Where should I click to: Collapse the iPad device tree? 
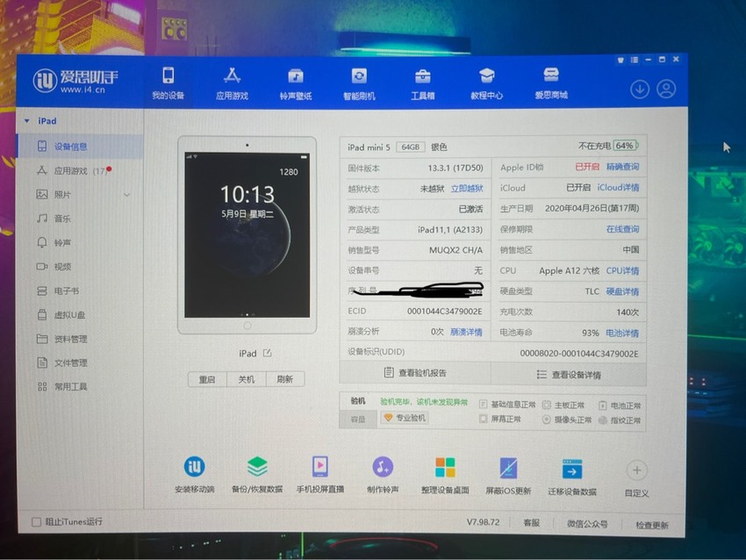point(26,121)
